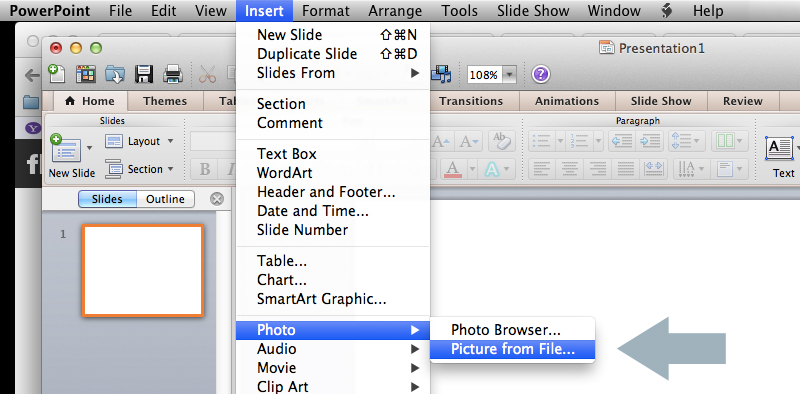The width and height of the screenshot is (800, 394).
Task: Open New from Template gallery icon
Action: point(86,75)
